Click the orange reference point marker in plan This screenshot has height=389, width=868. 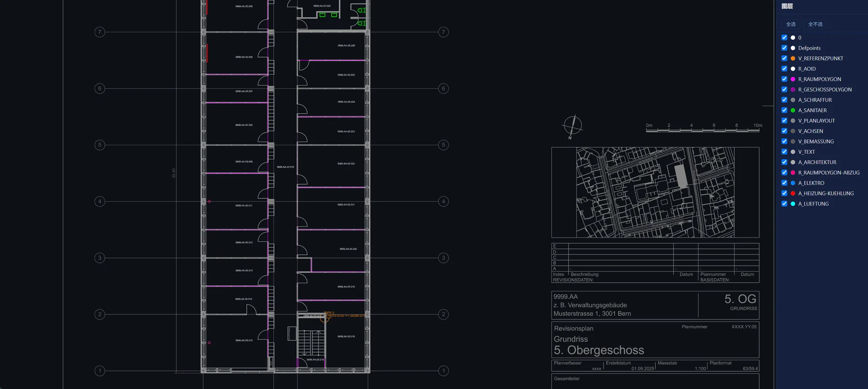click(325, 318)
